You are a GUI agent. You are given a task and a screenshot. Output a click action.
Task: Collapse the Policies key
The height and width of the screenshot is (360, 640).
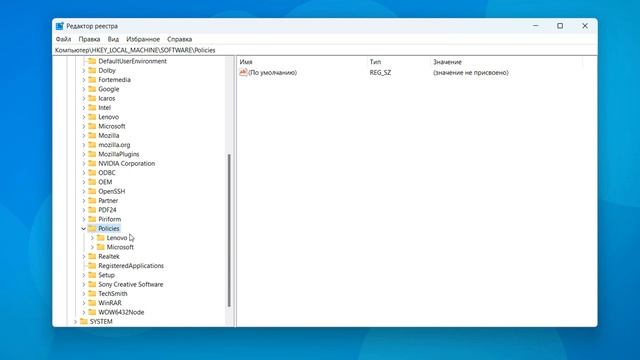tap(84, 229)
